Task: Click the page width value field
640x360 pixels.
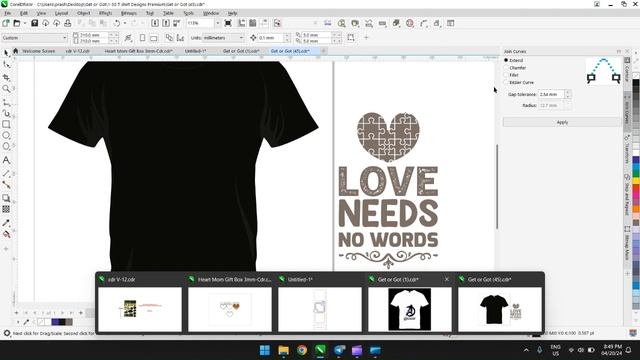Action: pyautogui.click(x=93, y=36)
